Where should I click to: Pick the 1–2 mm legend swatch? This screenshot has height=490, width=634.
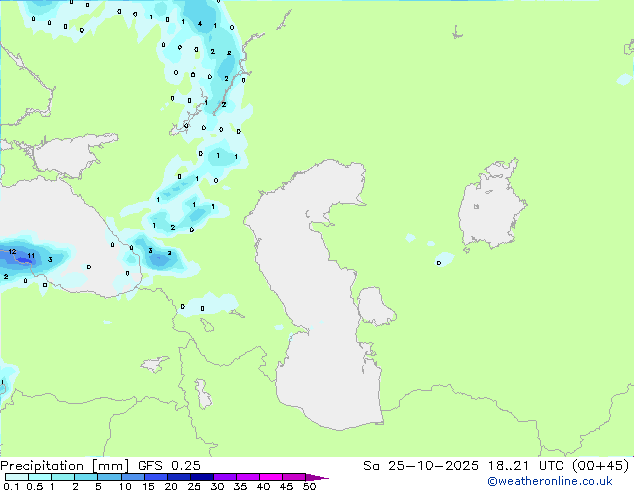click(63, 477)
